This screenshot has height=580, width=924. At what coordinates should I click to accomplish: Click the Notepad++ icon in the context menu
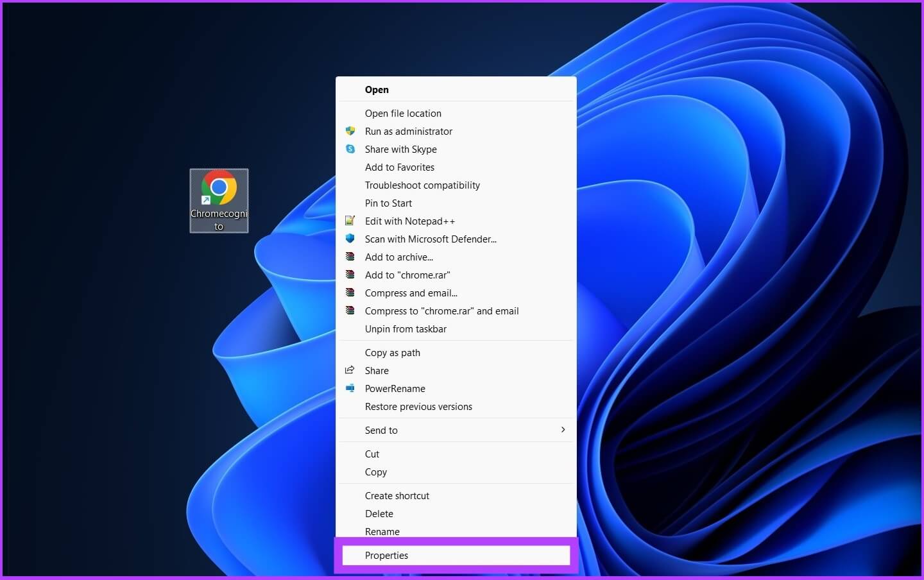click(350, 221)
